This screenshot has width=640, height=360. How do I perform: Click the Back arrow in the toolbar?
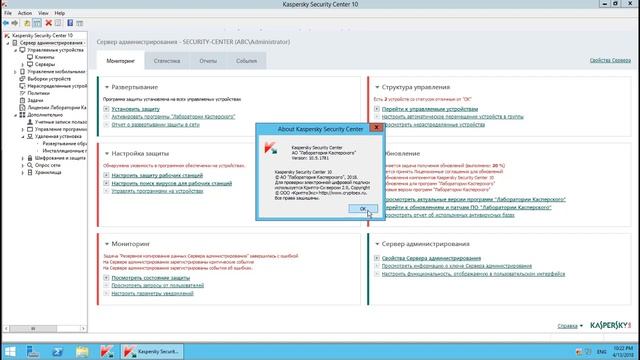[6, 23]
